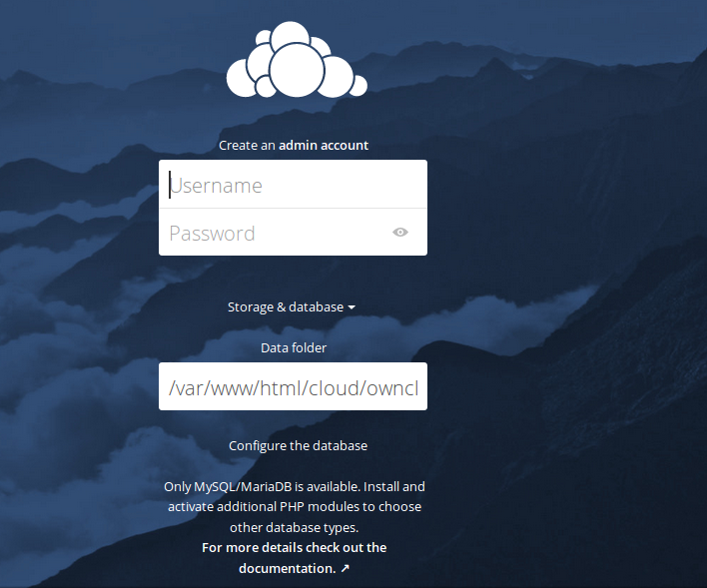
Task: Collapse the Storage & database section
Action: coord(292,307)
